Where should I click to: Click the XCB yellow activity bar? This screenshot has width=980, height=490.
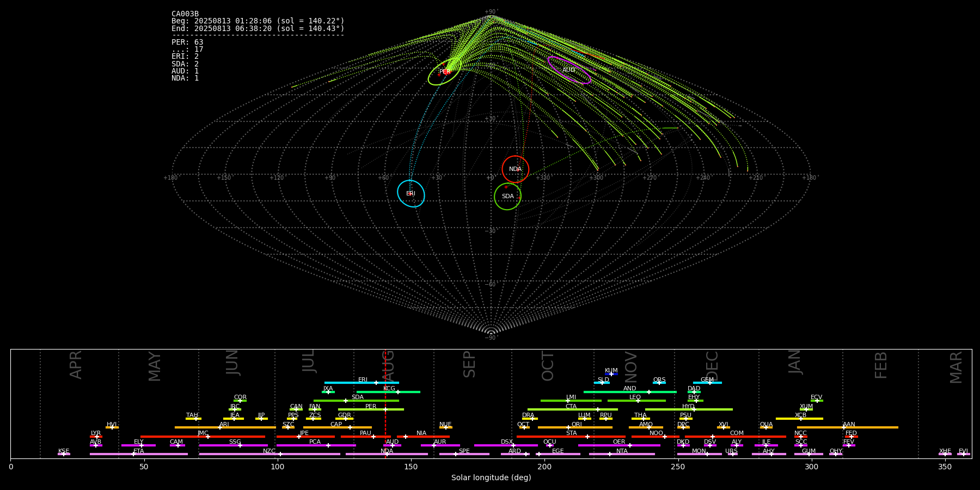(x=799, y=419)
